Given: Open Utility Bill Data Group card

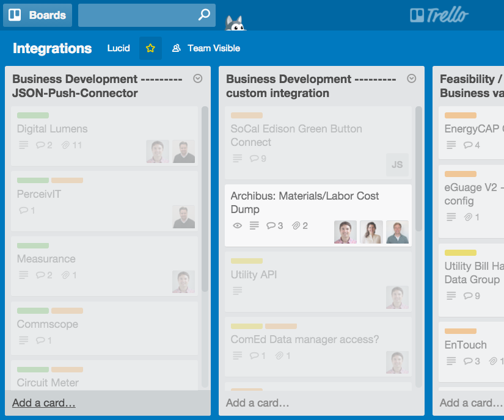Looking at the screenshot, I should [x=471, y=280].
